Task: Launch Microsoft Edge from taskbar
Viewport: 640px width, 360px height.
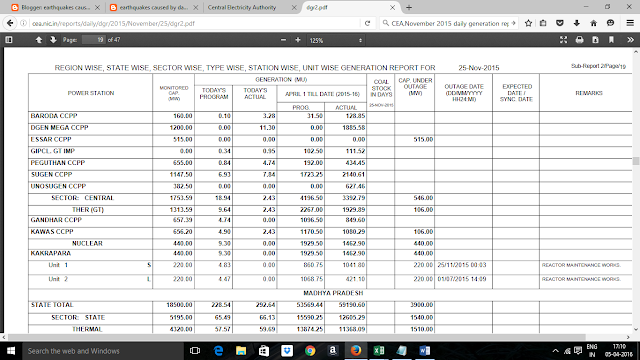Action: pyautogui.click(x=218, y=351)
